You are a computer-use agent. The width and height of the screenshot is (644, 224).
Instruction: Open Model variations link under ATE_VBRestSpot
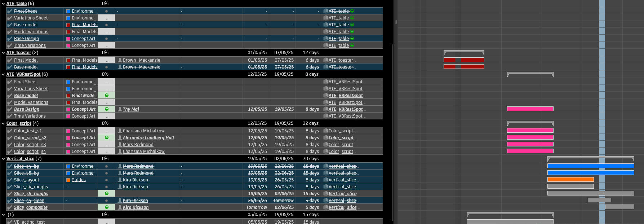(x=31, y=102)
